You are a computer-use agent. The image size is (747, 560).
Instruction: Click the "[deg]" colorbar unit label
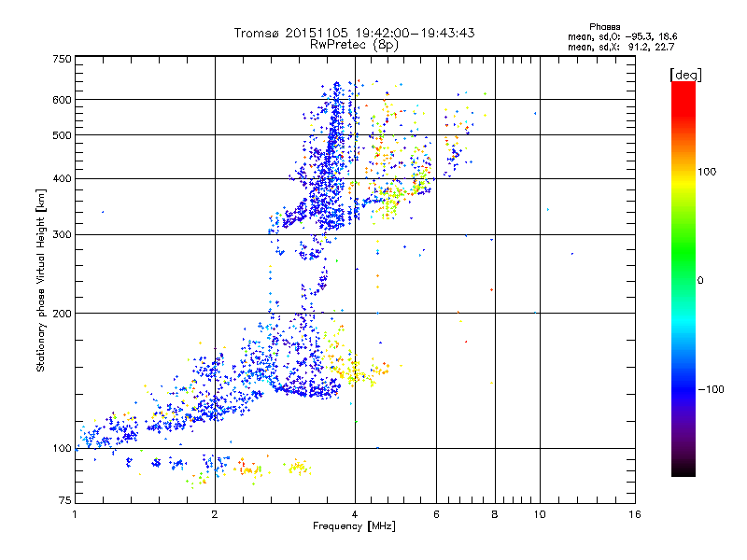point(685,75)
